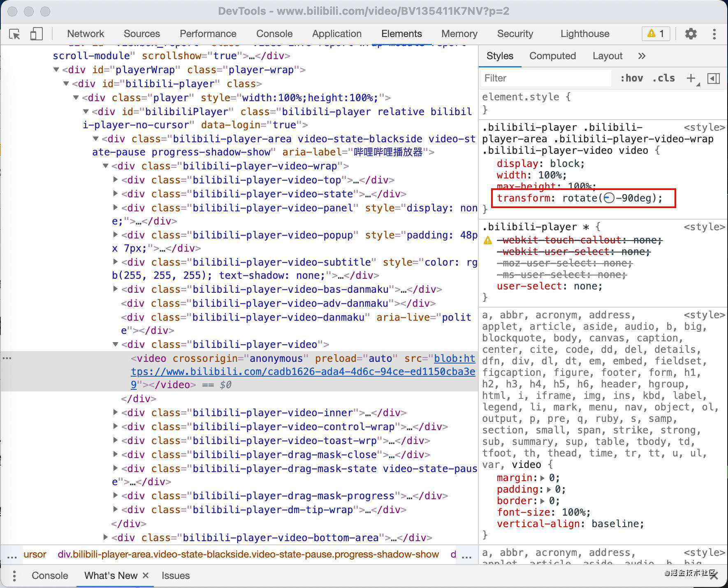728x588 pixels.
Task: Expand the bilibili-player-video-subtitle node
Action: coord(116,262)
